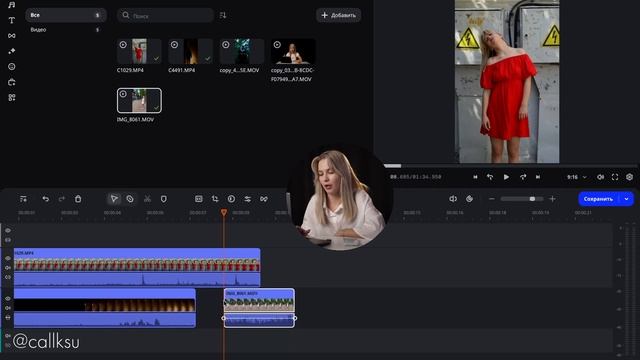Screen dimensions: 640x360
Task: Zoom out timeline with minus button
Action: click(x=492, y=199)
